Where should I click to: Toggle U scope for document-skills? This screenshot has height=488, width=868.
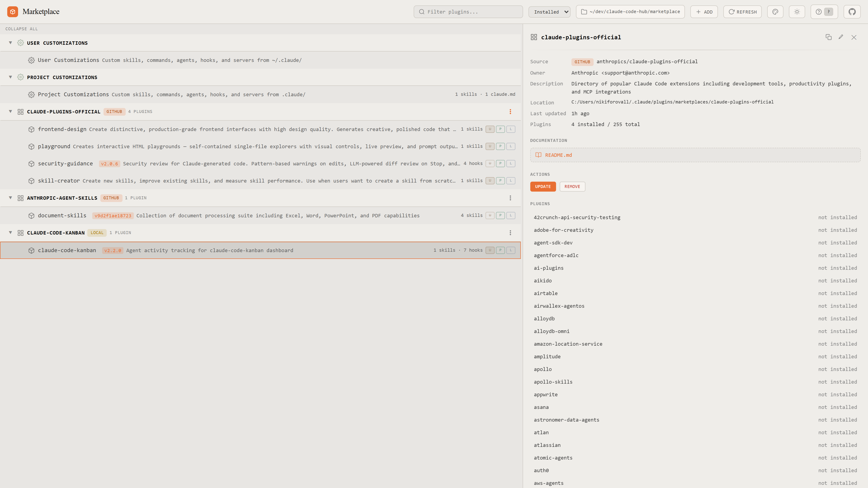tap(490, 215)
